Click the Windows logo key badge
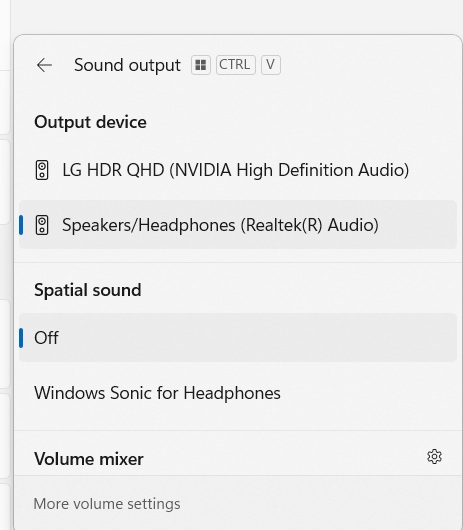463x530 pixels. [201, 65]
